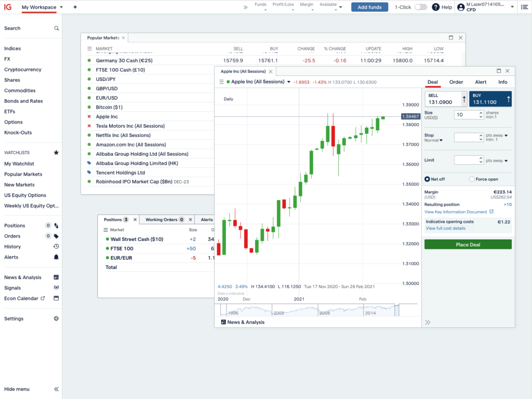Click the News & Analysis sidebar icon
The width and height of the screenshot is (532, 399).
click(x=56, y=277)
